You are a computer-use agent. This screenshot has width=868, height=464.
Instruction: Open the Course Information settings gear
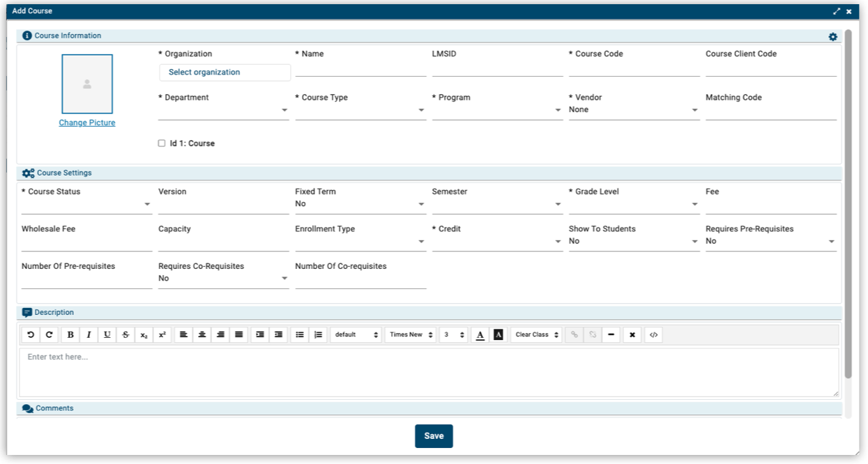pyautogui.click(x=832, y=36)
